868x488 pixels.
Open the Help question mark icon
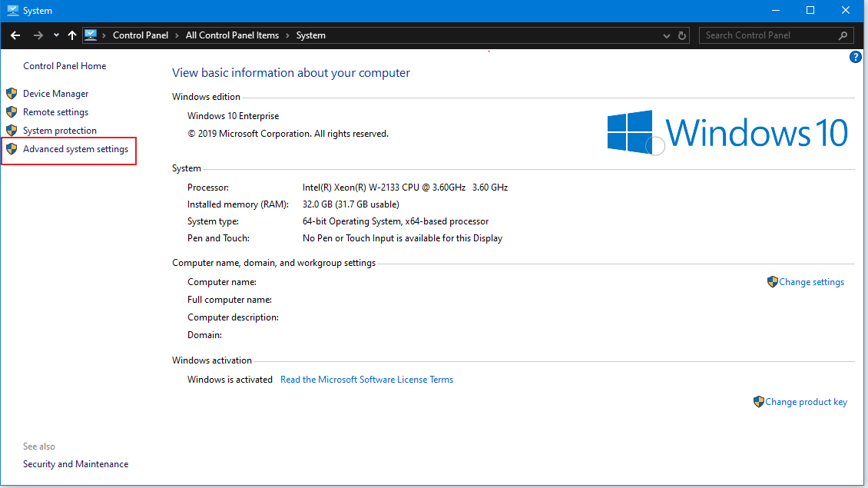(855, 57)
